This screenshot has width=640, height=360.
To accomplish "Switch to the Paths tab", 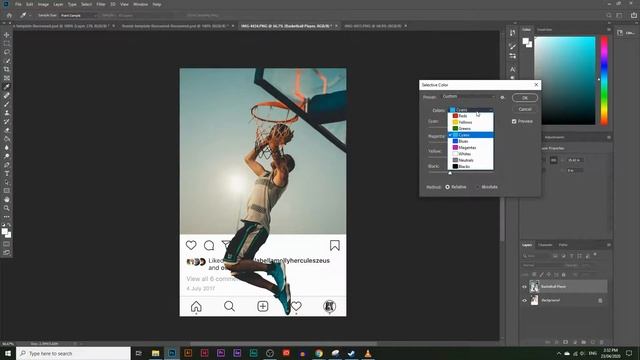I will 563,245.
